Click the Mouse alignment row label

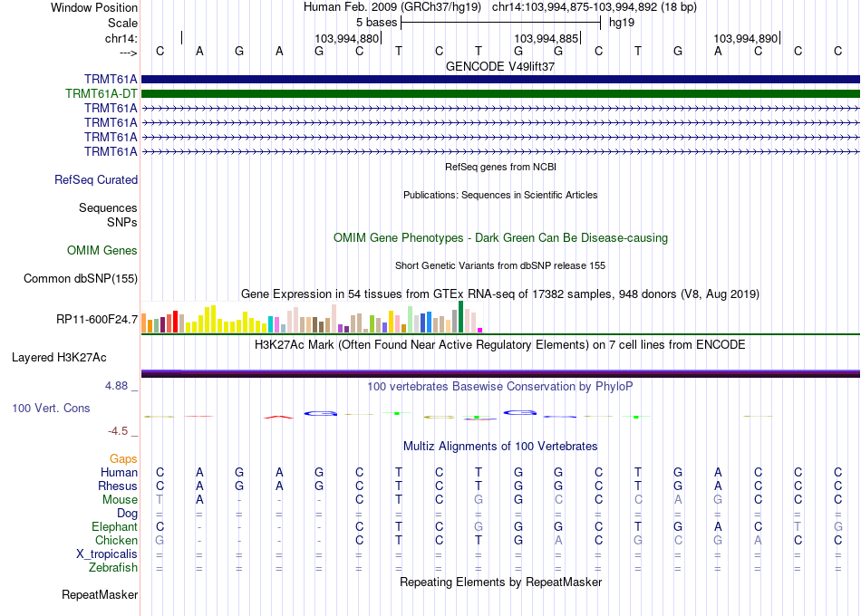pos(120,500)
